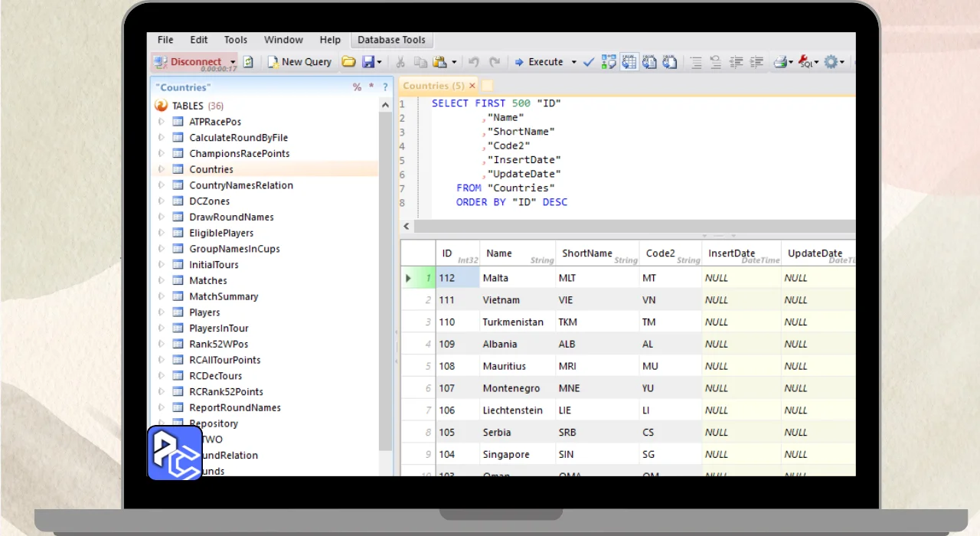Expand the ATPRacePos table node
Screen dimensions: 980x536
pos(162,122)
